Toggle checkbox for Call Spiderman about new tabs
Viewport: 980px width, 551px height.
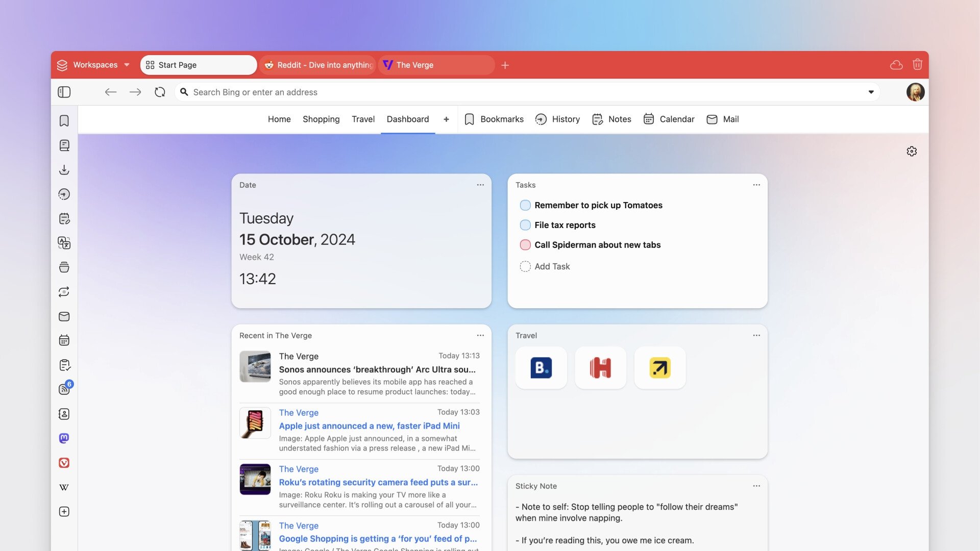tap(524, 245)
